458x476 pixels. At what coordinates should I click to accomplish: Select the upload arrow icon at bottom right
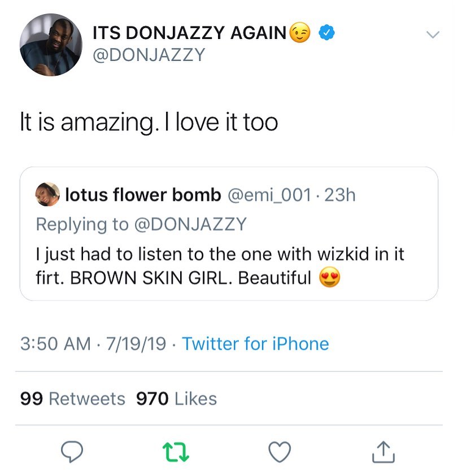383,451
